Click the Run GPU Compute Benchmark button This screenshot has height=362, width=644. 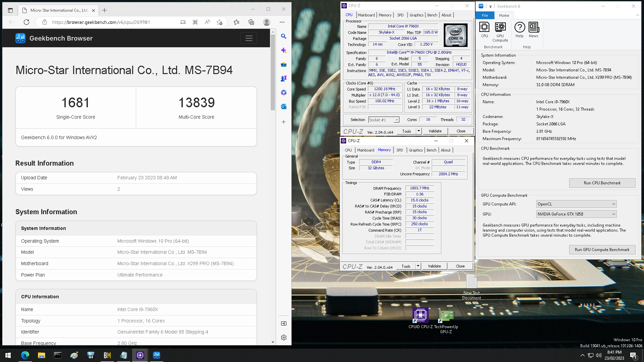[602, 250]
